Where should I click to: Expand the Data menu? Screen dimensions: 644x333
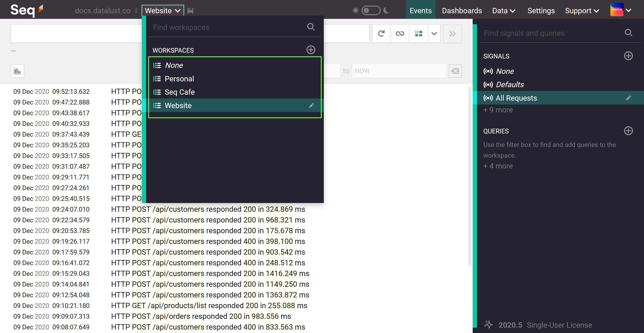504,10
